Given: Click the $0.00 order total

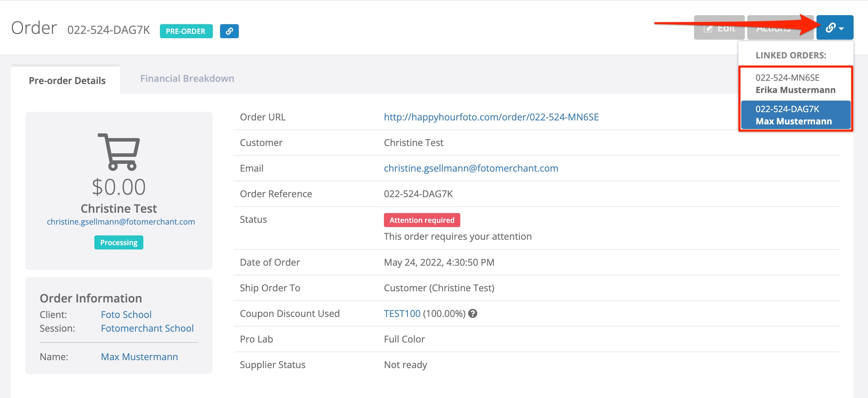Looking at the screenshot, I should [x=119, y=187].
